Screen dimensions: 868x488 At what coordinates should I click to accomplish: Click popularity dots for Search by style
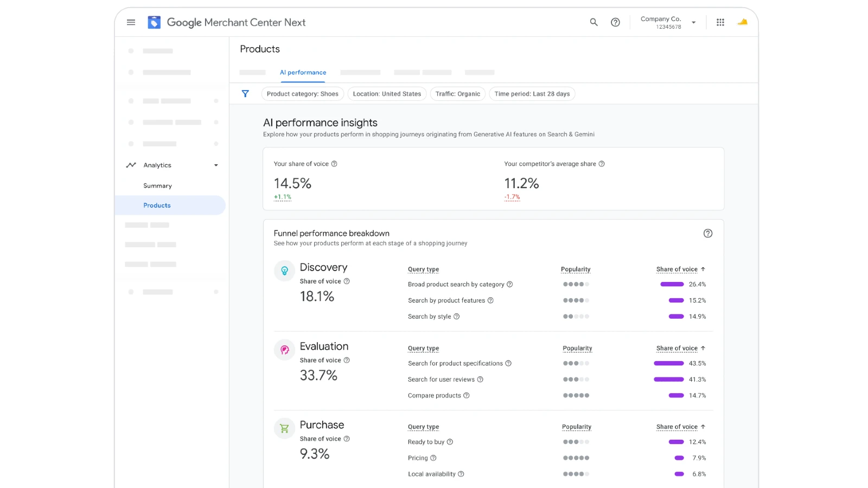[576, 317]
